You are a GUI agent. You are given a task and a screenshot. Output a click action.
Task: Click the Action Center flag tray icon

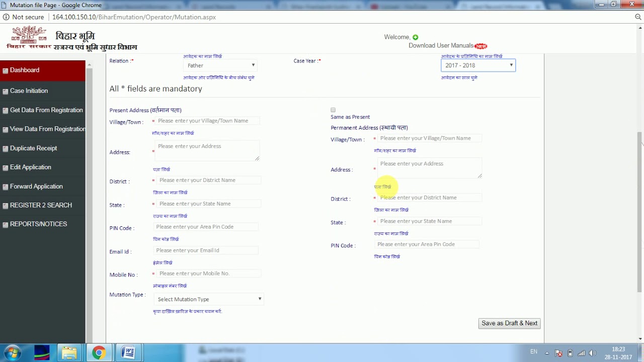point(558,353)
